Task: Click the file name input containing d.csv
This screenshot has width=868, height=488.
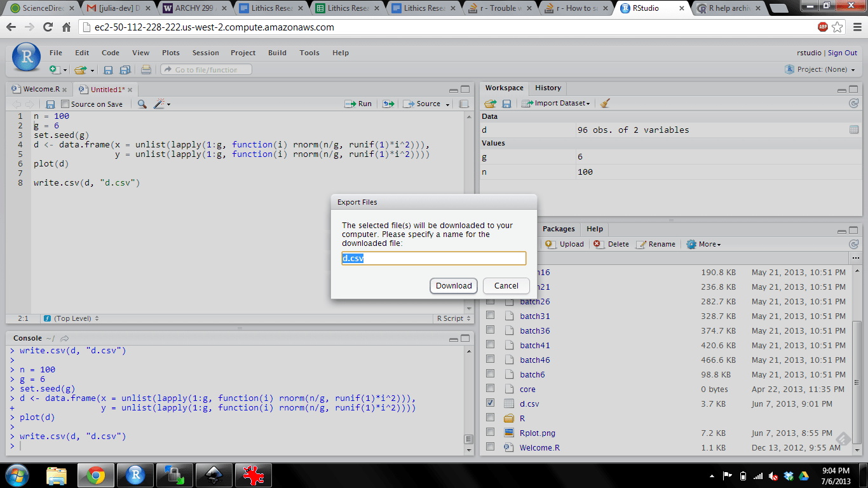Action: point(434,259)
